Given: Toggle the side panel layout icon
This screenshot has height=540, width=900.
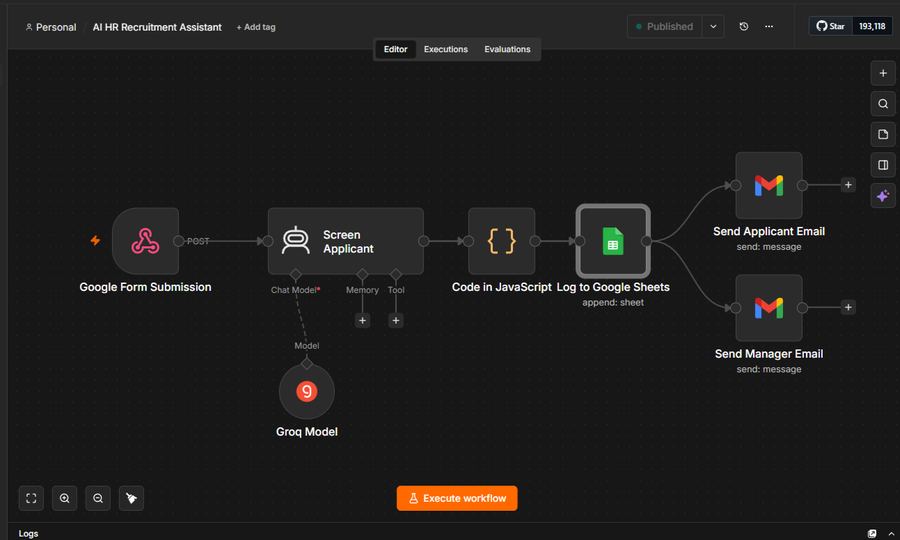Looking at the screenshot, I should click(x=883, y=165).
